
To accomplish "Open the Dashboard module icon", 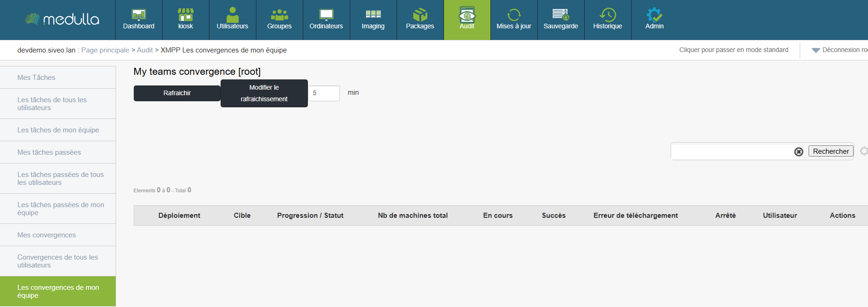I will pyautogui.click(x=138, y=15).
